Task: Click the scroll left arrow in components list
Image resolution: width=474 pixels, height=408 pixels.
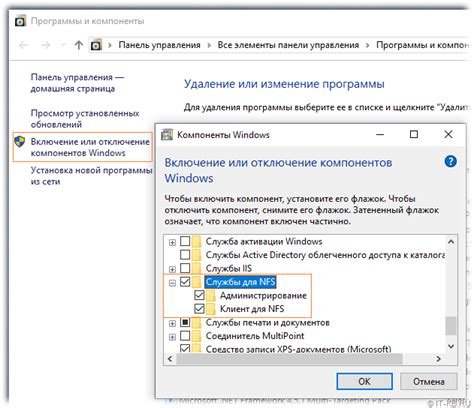Action: coord(170,359)
